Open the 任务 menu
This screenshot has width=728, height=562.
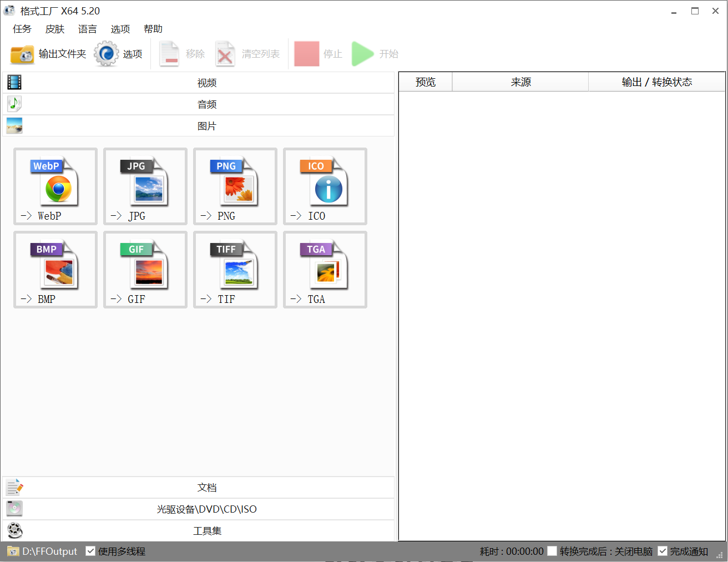click(22, 29)
